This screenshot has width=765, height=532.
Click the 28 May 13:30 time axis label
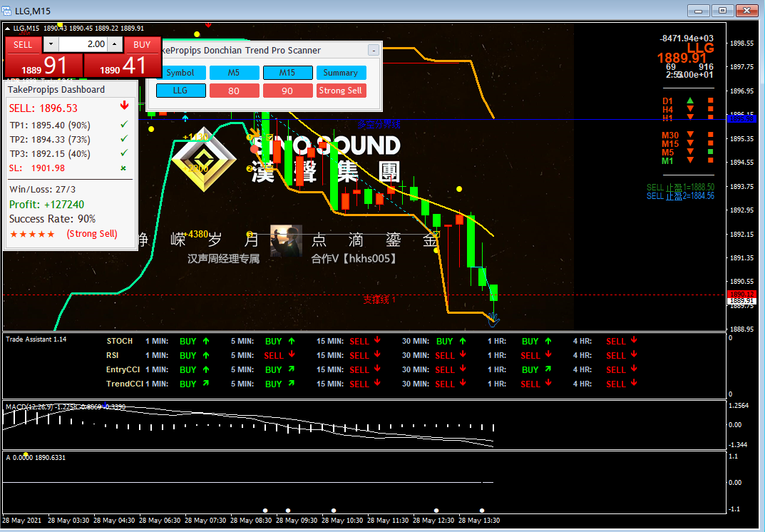480,521
